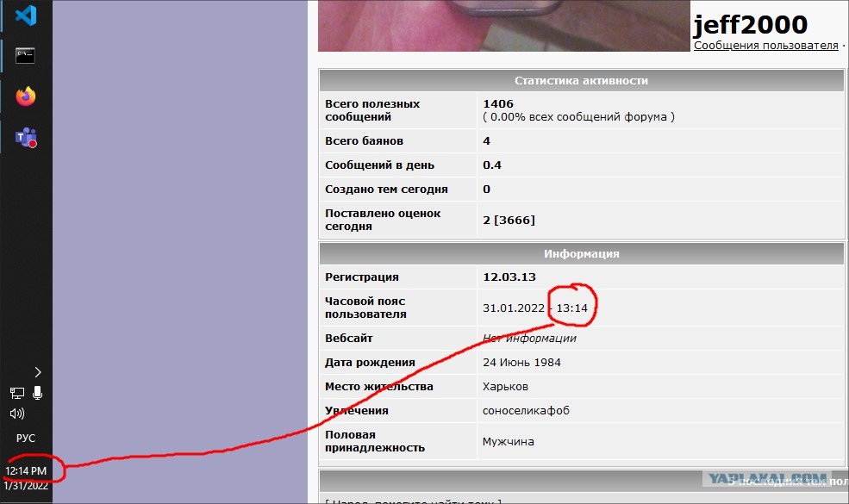The width and height of the screenshot is (849, 504).
Task: Click the user avatar photo
Action: coord(503,26)
